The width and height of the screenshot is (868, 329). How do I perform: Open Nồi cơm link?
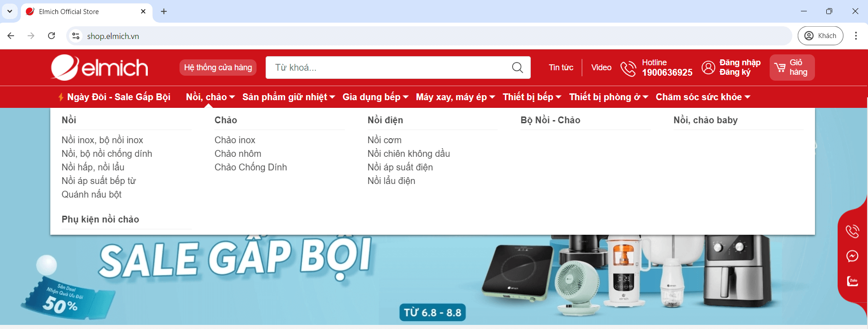(x=384, y=140)
